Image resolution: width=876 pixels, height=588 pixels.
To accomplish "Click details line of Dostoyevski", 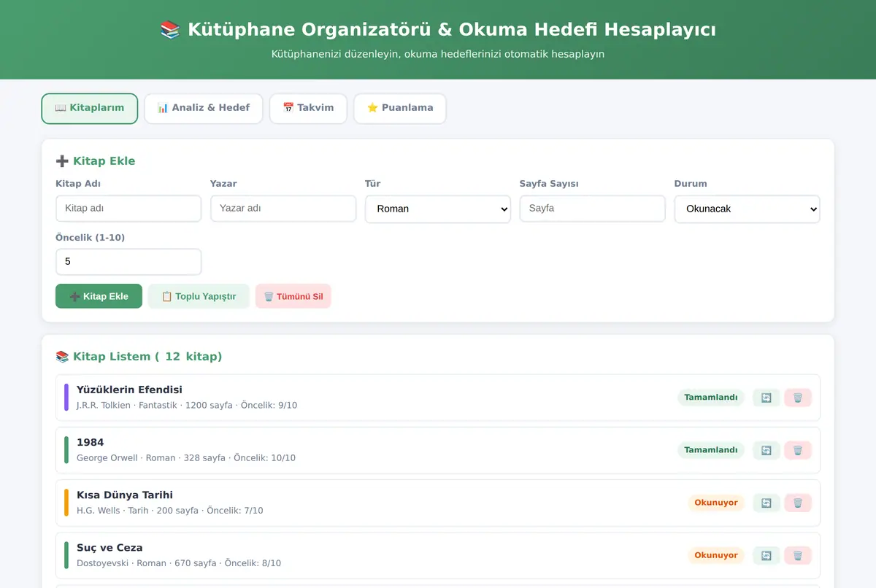I will pyautogui.click(x=179, y=563).
